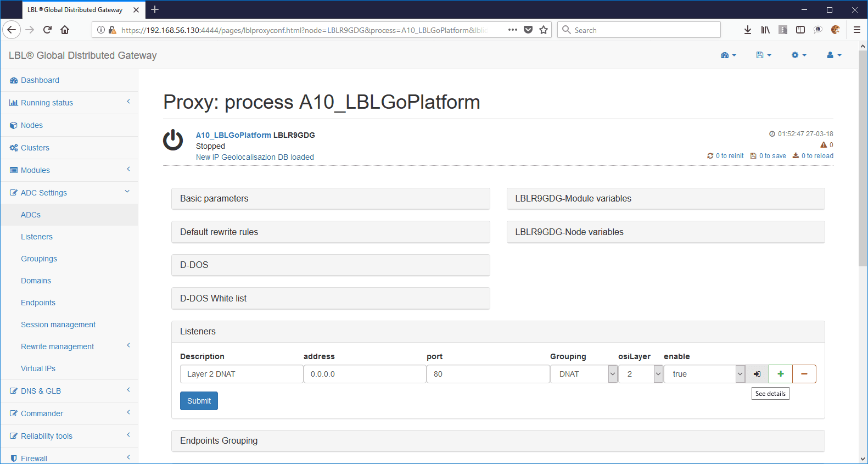Screen dimensions: 868x464
Task: Expand the Reliability tools sidebar menu
Action: (x=69, y=436)
